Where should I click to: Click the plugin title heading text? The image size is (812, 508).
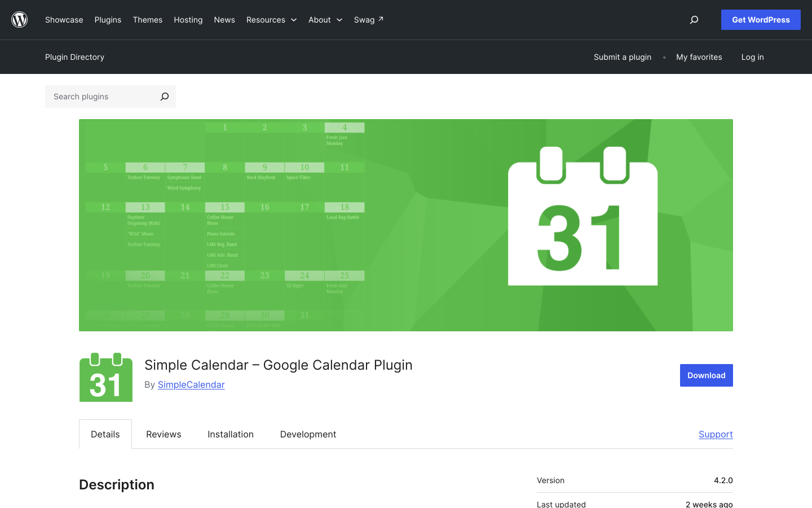[279, 365]
